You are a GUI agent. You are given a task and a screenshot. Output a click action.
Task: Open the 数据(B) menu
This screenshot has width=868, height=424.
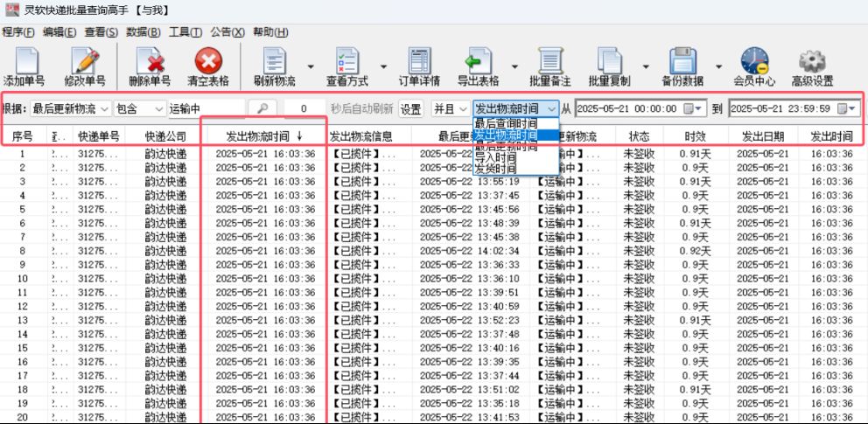[x=143, y=32]
